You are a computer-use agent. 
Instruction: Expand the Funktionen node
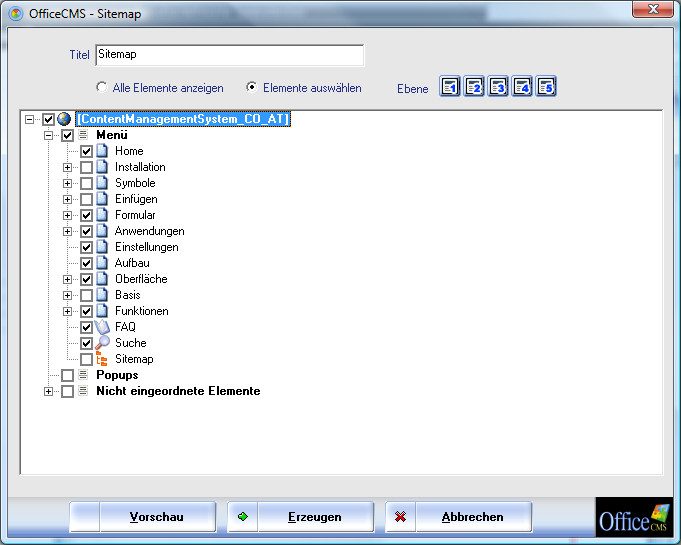click(x=67, y=311)
